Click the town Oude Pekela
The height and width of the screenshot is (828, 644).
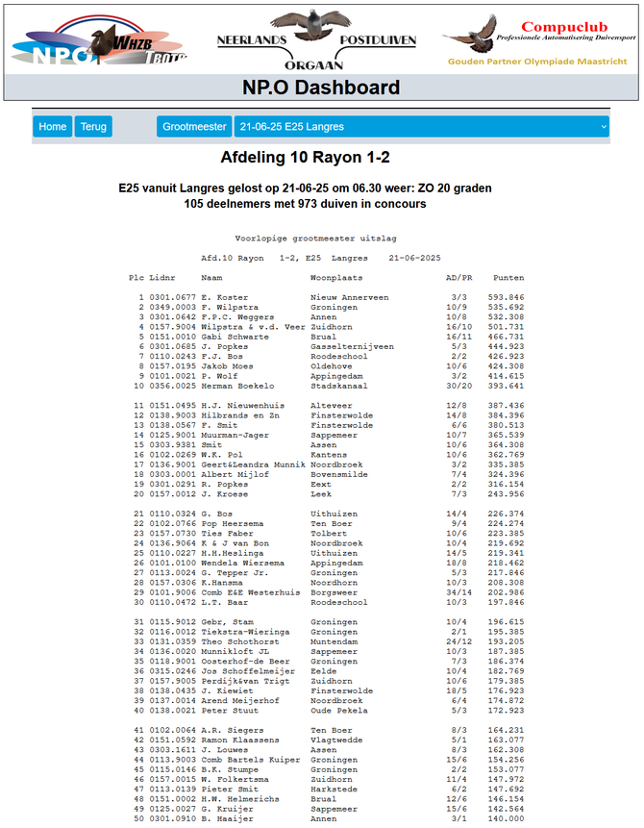[x=339, y=711]
